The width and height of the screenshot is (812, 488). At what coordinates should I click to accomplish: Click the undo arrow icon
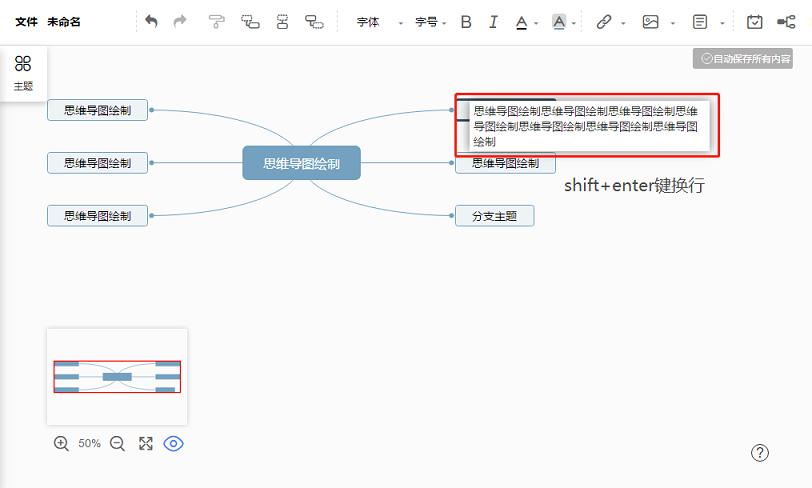[151, 21]
